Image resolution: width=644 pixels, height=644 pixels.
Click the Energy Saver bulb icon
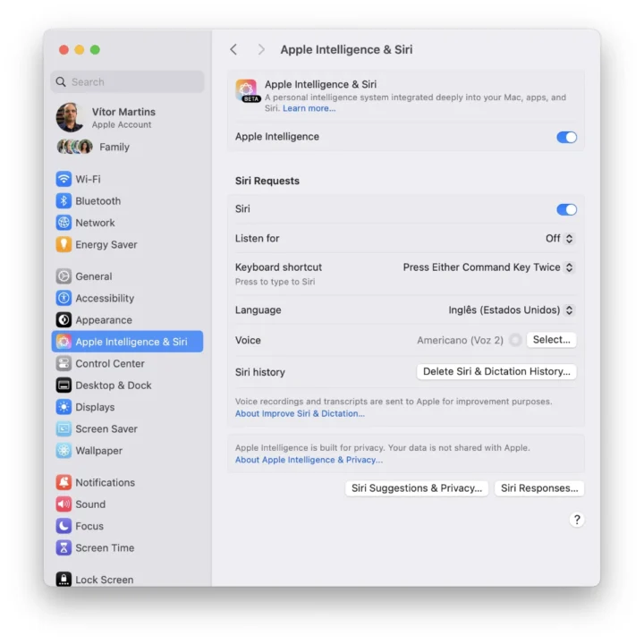click(64, 244)
